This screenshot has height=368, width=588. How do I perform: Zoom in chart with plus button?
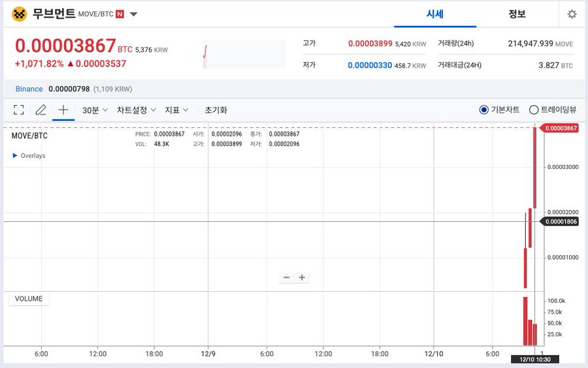pyautogui.click(x=302, y=277)
